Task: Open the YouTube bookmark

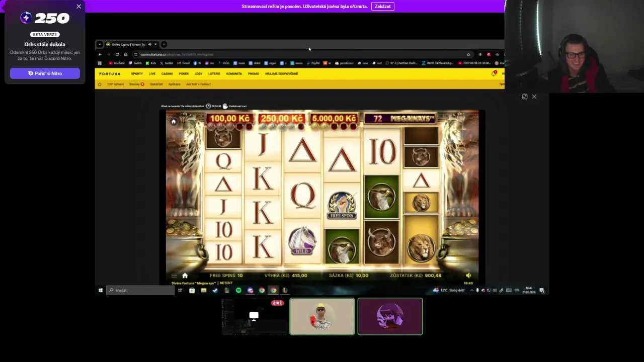Action: point(117,63)
